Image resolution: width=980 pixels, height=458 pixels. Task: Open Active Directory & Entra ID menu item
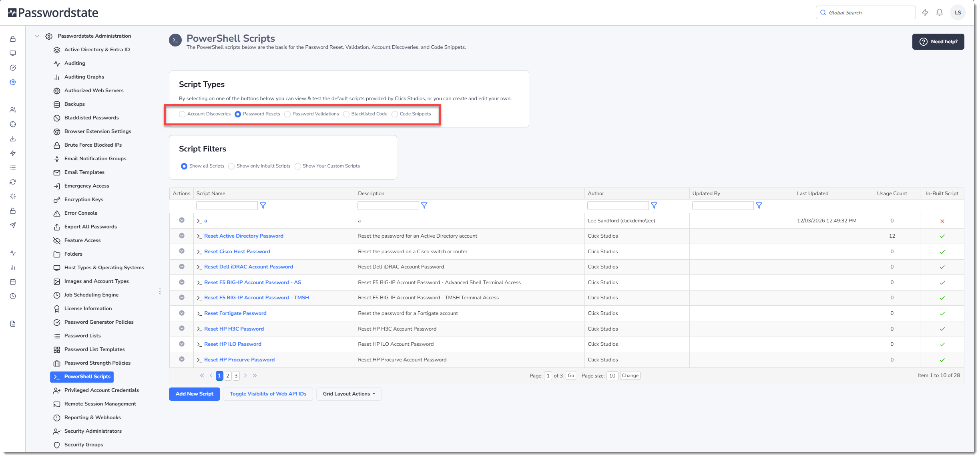[97, 50]
